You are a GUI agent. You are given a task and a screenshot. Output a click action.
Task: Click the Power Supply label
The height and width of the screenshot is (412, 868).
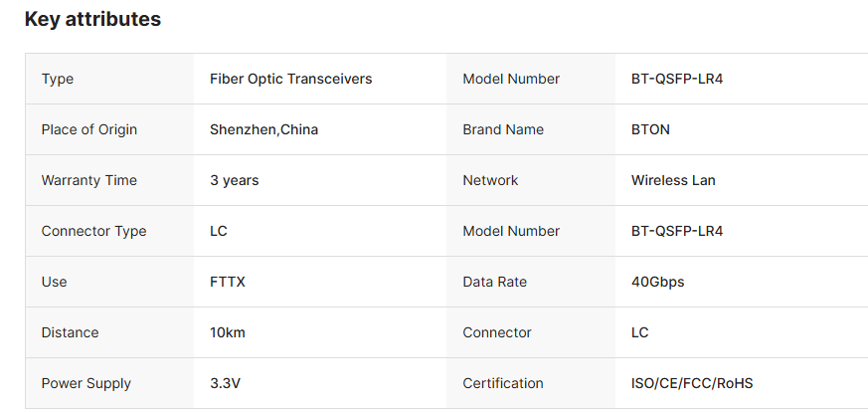point(87,383)
